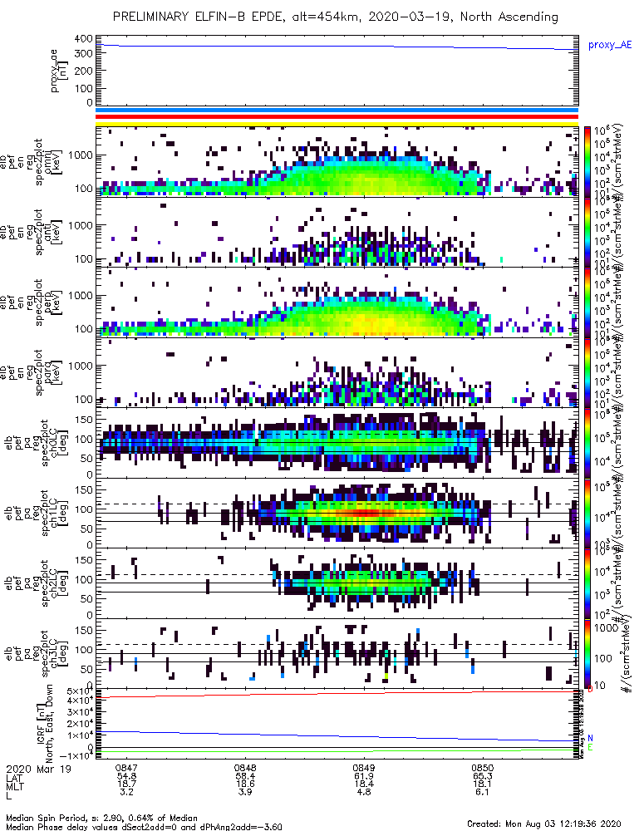The image size is (644, 831).
Task: Click the red Down line in IGRF plot
Action: click(x=337, y=694)
